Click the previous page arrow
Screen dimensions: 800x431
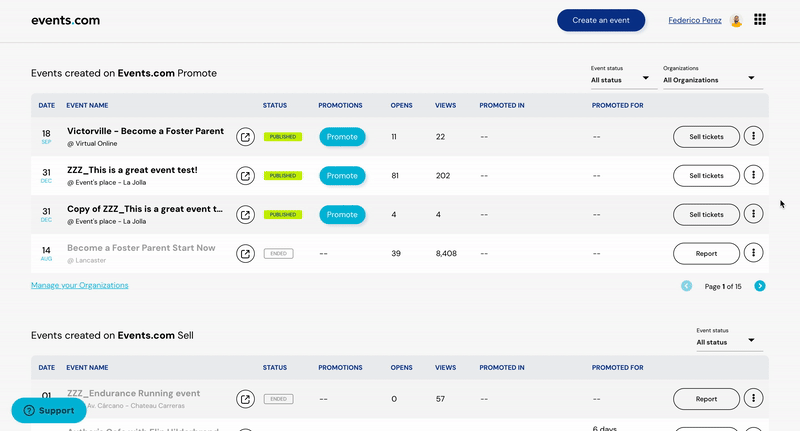point(687,286)
